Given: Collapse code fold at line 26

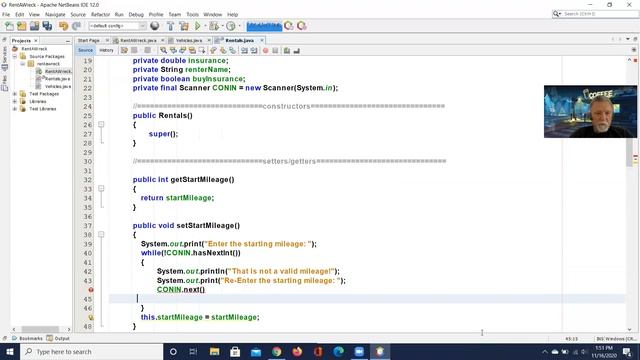Looking at the screenshot, I should tap(101, 124).
